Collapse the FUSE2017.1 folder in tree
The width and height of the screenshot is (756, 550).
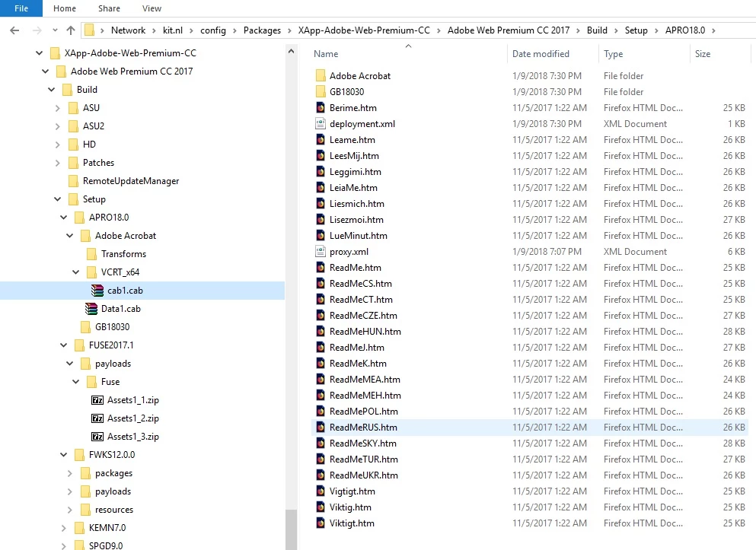(64, 345)
